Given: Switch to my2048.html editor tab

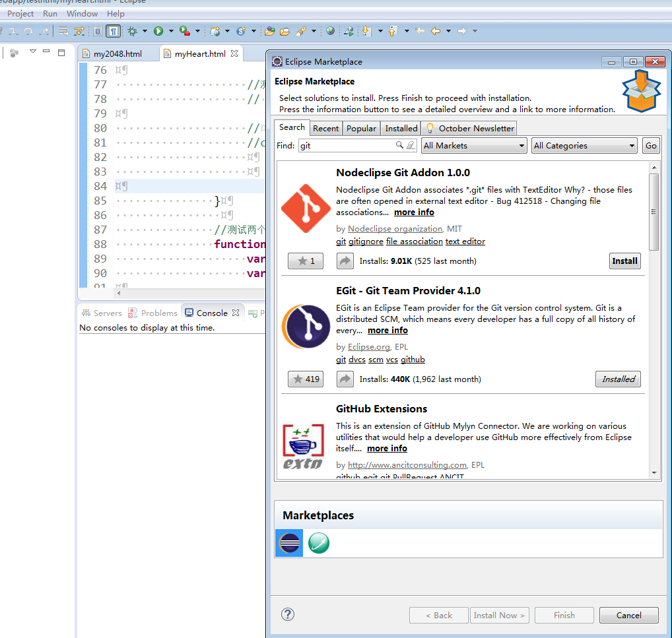Looking at the screenshot, I should click(118, 54).
